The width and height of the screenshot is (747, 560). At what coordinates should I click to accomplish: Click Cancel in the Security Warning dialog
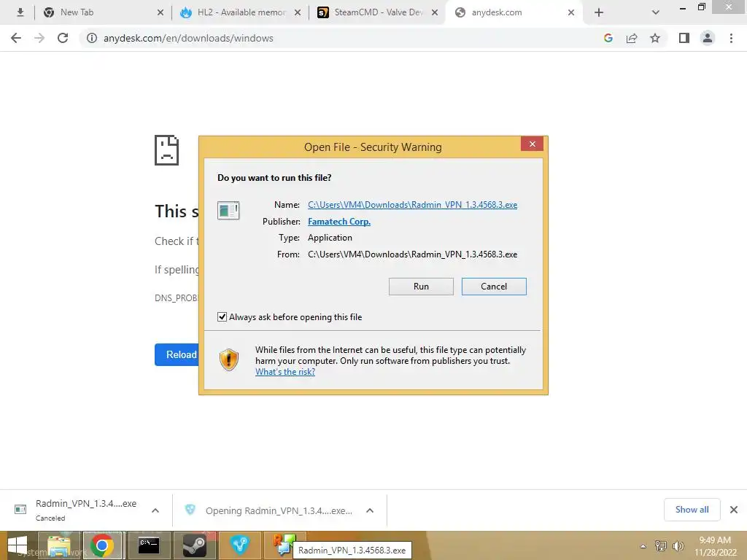(494, 286)
